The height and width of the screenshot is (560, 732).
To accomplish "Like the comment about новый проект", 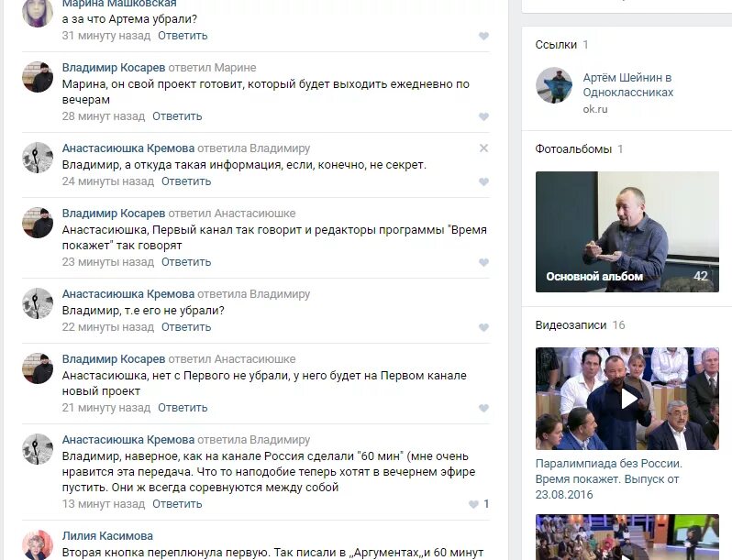I will coord(483,409).
